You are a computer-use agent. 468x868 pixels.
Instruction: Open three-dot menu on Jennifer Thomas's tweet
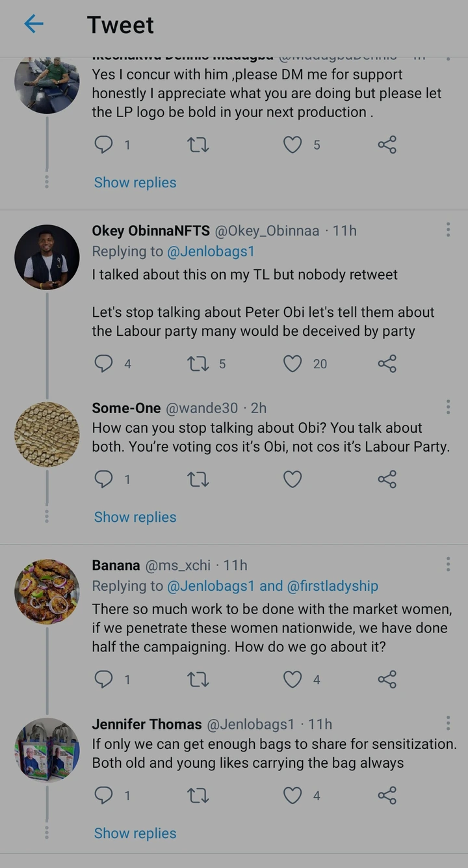tap(448, 723)
